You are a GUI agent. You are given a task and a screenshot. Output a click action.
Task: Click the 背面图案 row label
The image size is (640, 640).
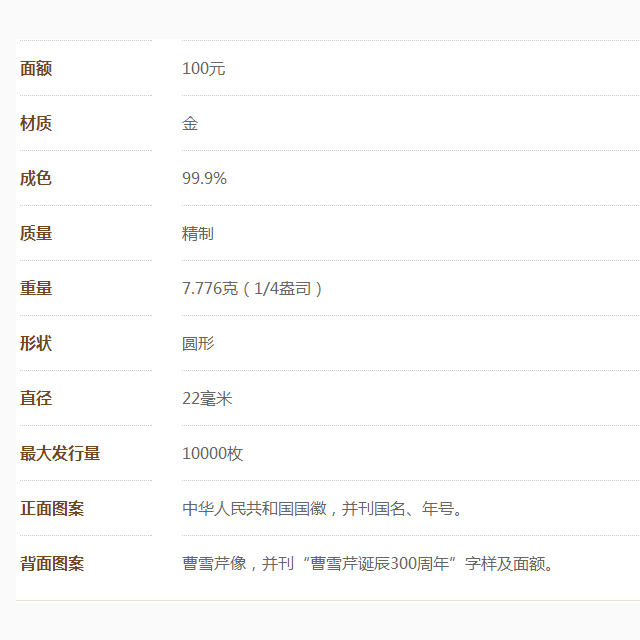coord(52,564)
